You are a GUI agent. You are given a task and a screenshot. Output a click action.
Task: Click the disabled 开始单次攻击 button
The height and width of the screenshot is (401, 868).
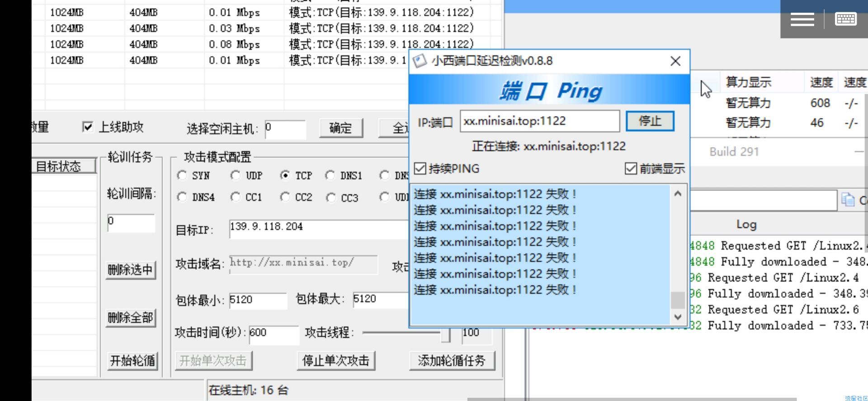coord(213,361)
